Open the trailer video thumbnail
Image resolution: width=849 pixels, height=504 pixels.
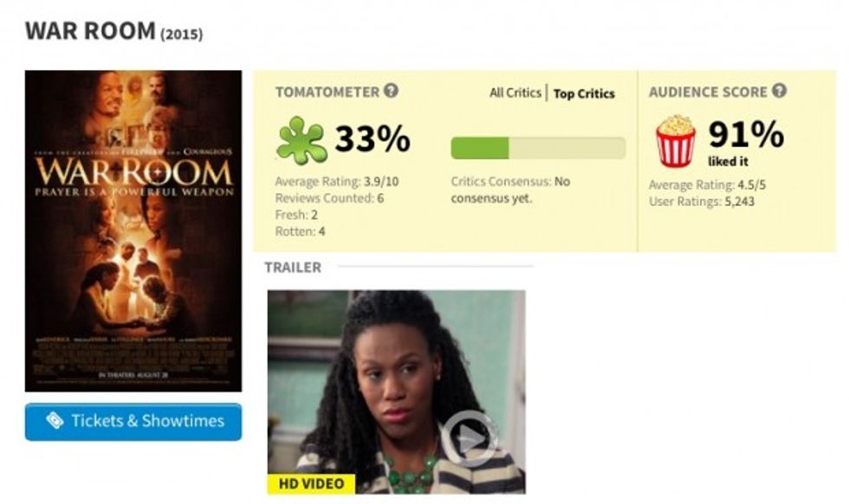tap(396, 392)
